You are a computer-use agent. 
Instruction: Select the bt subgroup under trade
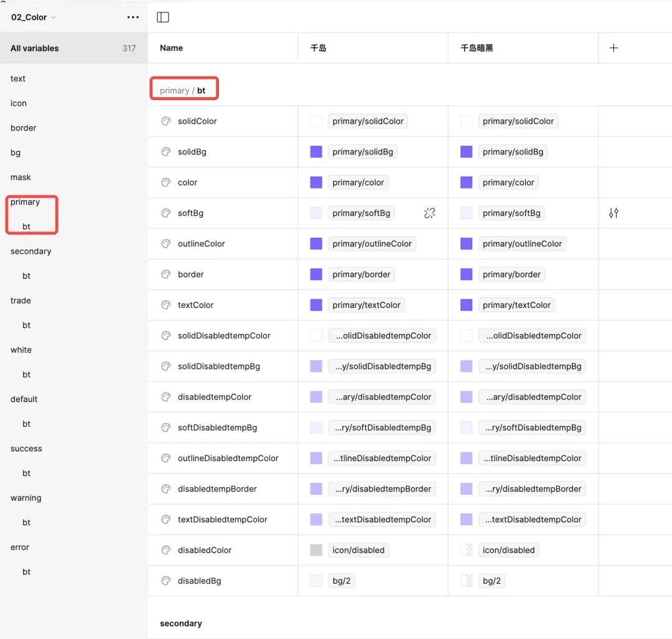pos(27,325)
